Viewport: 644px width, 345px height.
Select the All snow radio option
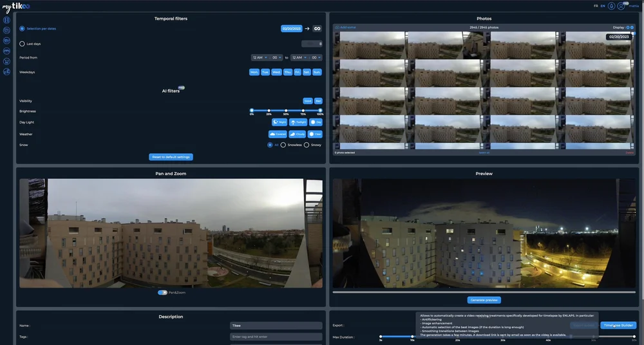(x=270, y=145)
